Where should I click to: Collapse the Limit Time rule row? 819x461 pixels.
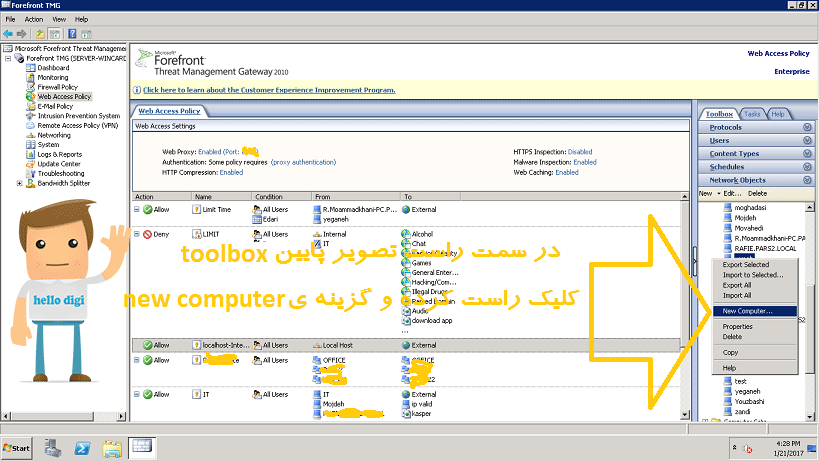[137, 209]
